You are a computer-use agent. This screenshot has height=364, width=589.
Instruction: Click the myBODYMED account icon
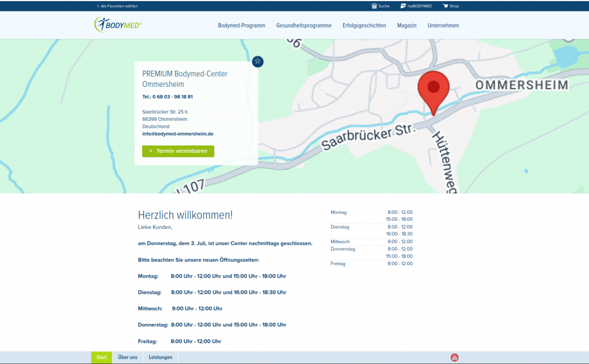pos(404,6)
